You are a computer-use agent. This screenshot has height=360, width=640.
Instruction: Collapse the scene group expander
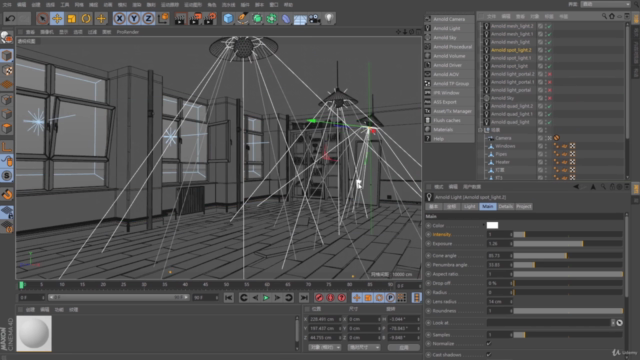pyautogui.click(x=480, y=130)
